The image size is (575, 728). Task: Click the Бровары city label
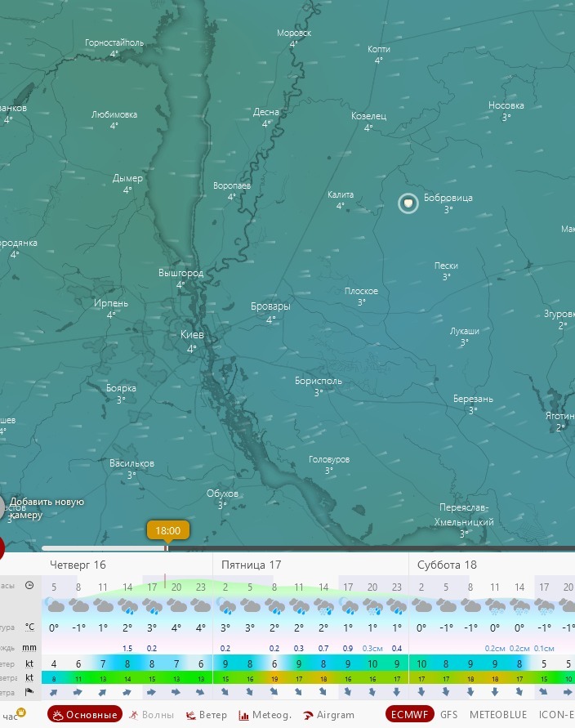pyautogui.click(x=270, y=306)
